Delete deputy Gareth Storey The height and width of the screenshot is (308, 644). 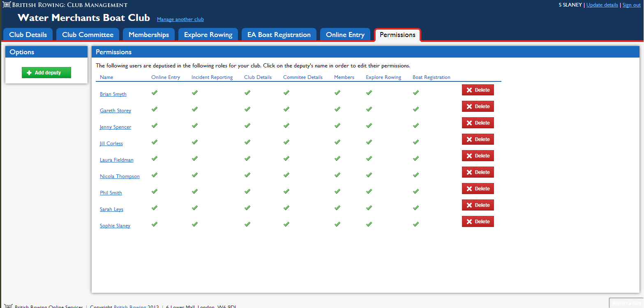pyautogui.click(x=478, y=107)
